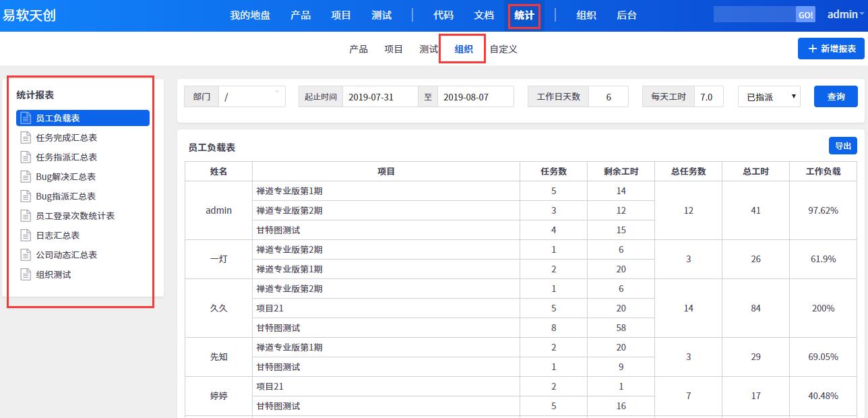This screenshot has width=868, height=418.
Task: Click the document icon beside 日志汇总表
Action: coord(26,235)
